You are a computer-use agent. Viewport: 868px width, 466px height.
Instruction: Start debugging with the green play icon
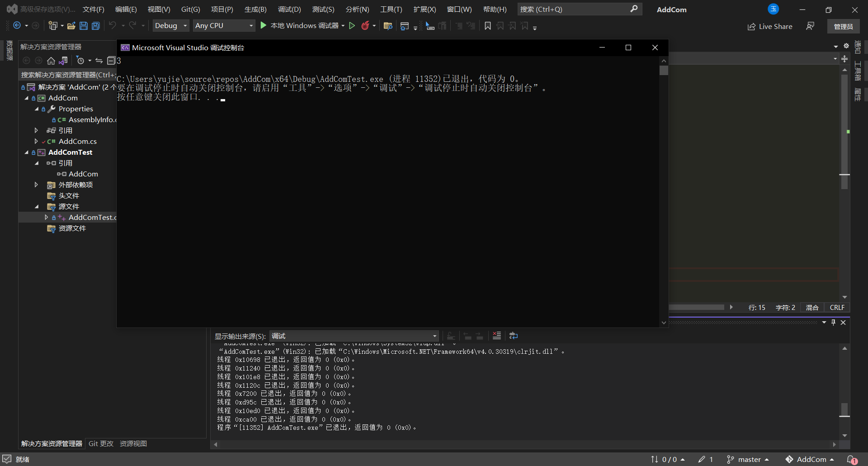coord(264,26)
